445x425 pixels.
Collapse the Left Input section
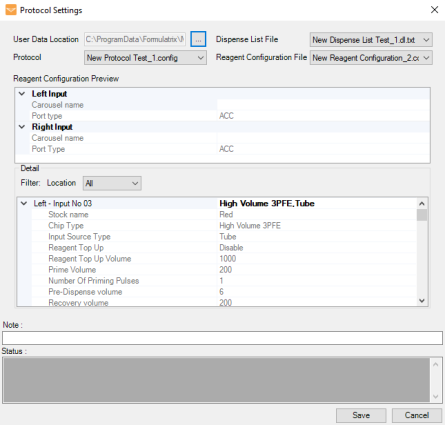(22, 94)
